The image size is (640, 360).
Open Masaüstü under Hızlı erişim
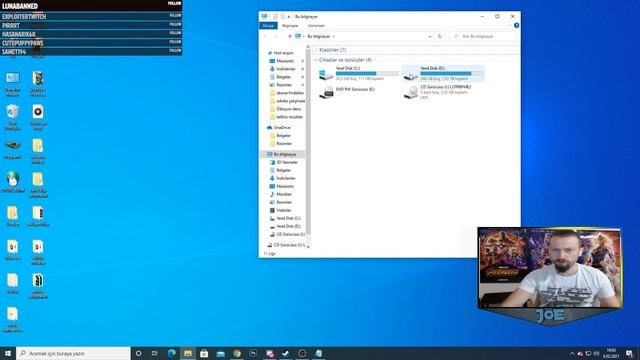pyautogui.click(x=285, y=61)
